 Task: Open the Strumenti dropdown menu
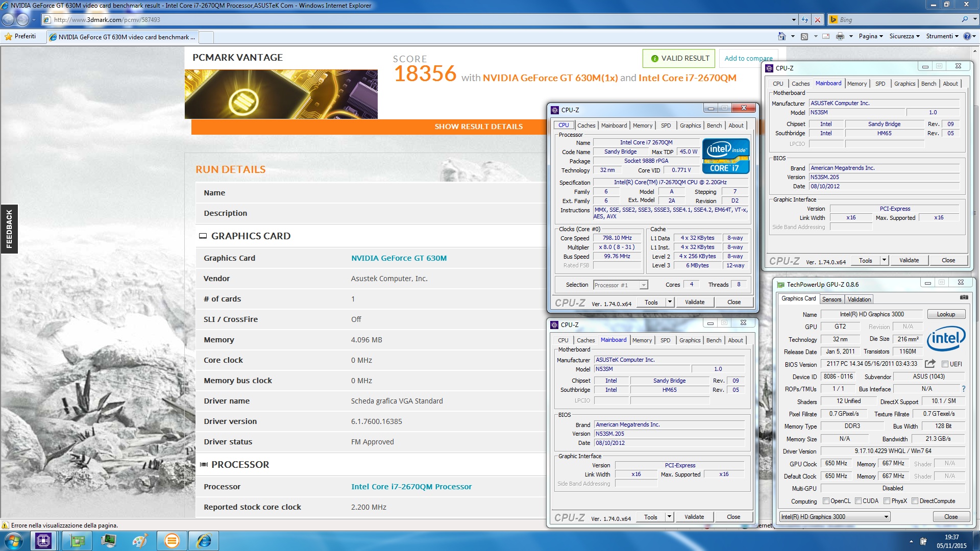pos(942,36)
